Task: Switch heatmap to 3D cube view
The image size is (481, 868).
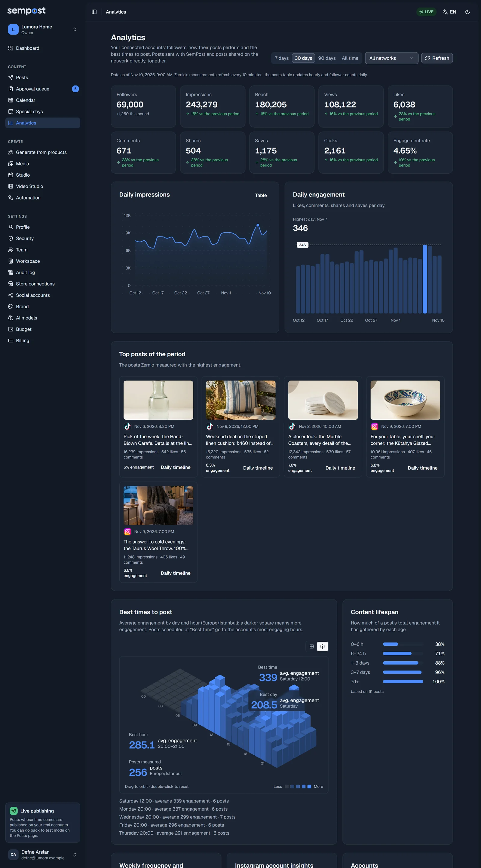Action: click(x=322, y=646)
